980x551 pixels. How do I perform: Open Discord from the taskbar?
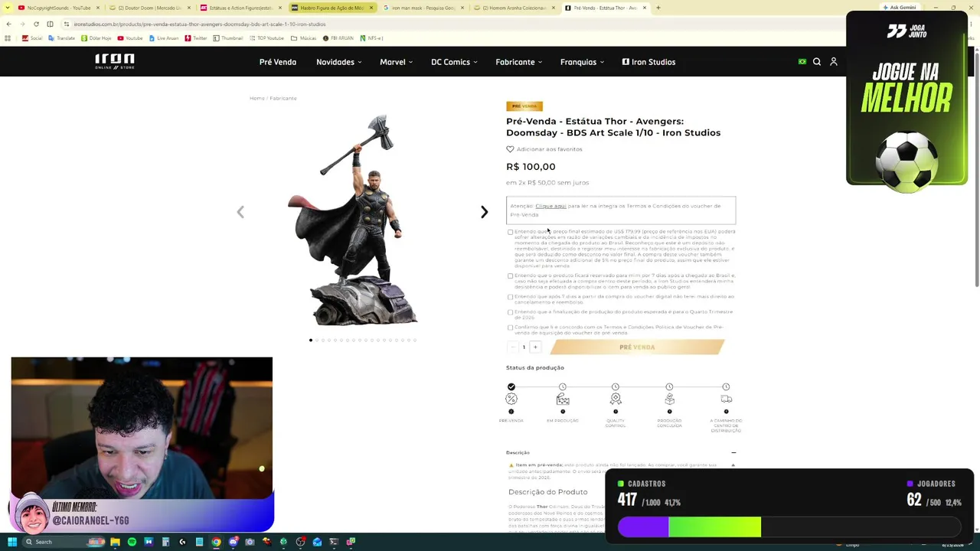(233, 542)
